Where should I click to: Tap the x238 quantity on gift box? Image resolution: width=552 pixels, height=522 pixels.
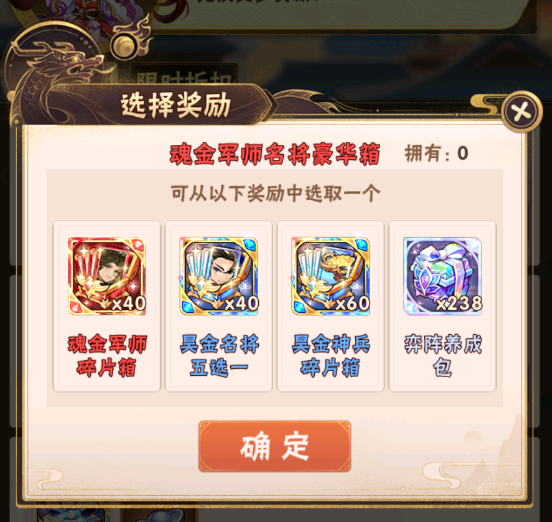pyautogui.click(x=459, y=303)
